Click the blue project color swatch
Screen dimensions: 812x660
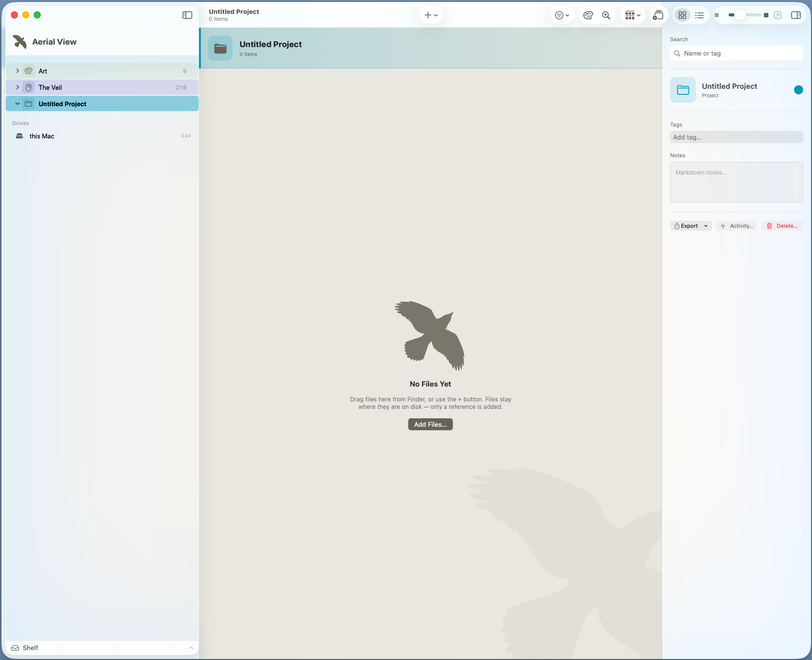799,90
